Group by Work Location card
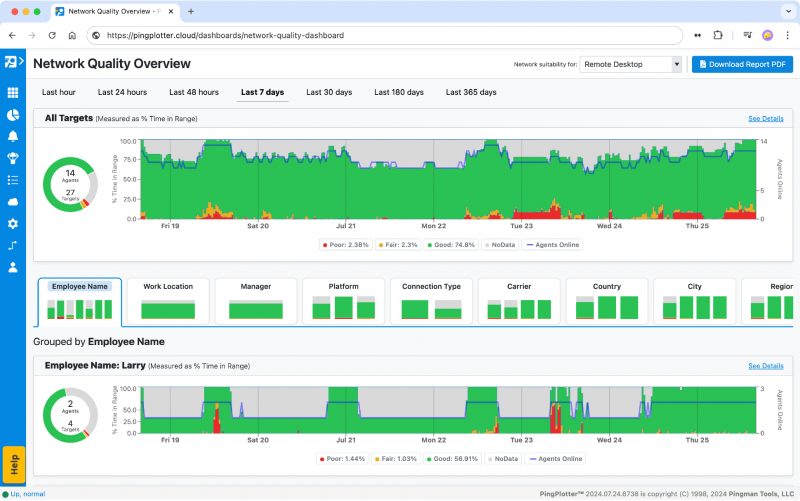Image resolution: width=800 pixels, height=501 pixels. (168, 301)
